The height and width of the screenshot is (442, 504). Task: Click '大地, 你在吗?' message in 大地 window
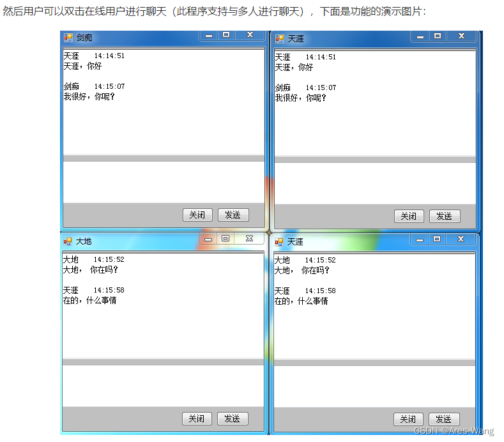click(x=90, y=270)
